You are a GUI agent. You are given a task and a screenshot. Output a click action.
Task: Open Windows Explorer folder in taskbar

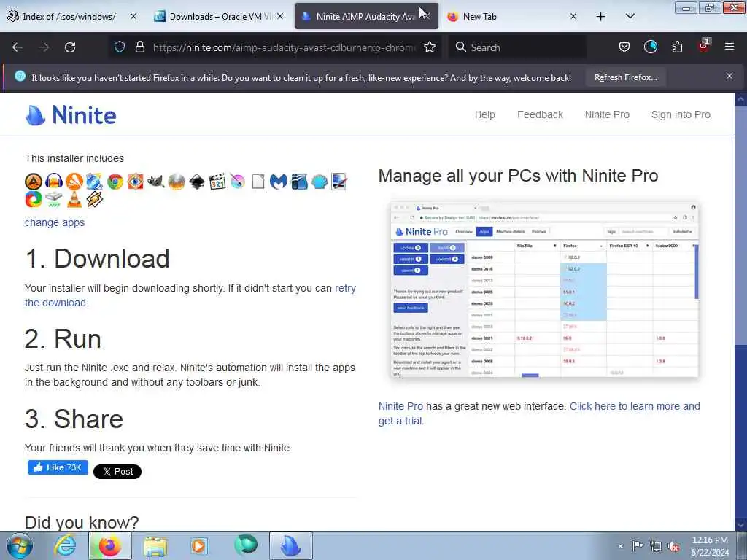coord(155,546)
